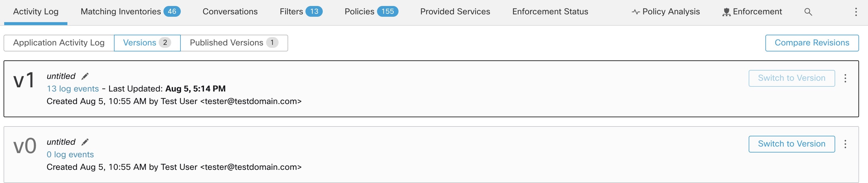
Task: Open the top-right kebab menu
Action: point(856,12)
